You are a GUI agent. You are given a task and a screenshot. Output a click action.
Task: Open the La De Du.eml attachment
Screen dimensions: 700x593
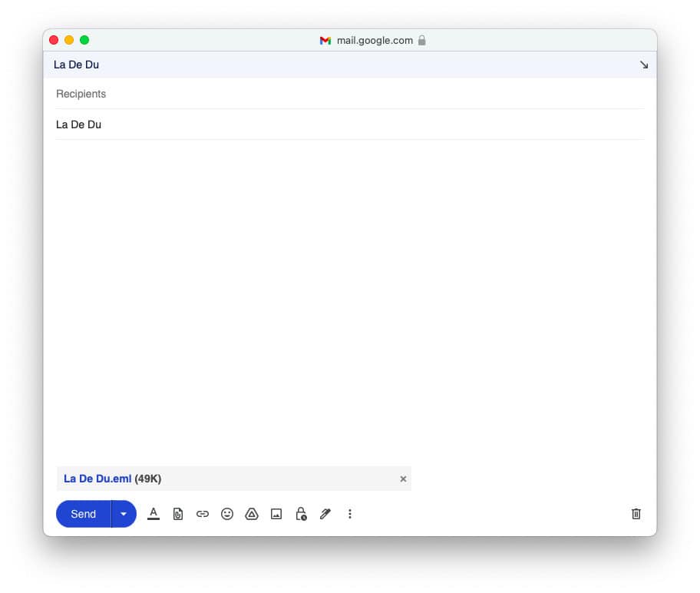click(97, 479)
